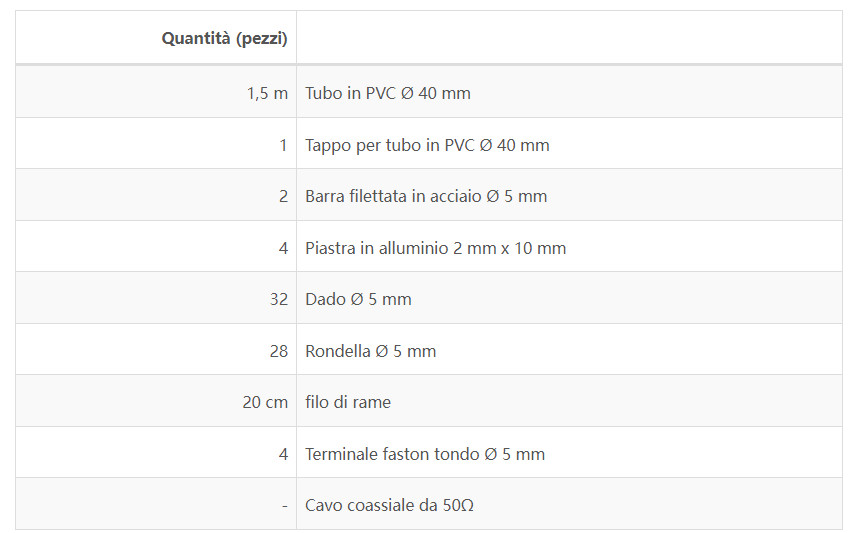Click quantity 2 beside Barra filettata

[x=156, y=195]
